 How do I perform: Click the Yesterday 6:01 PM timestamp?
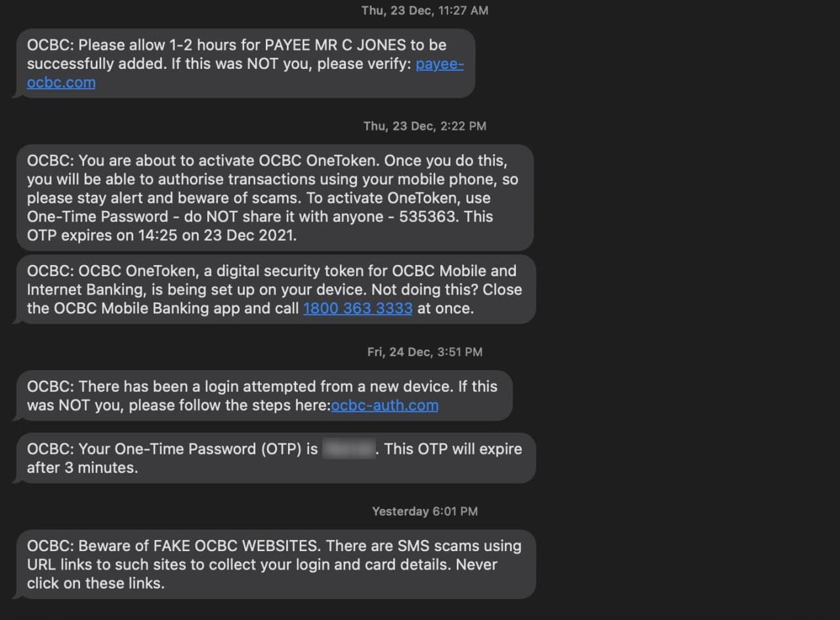(x=425, y=511)
